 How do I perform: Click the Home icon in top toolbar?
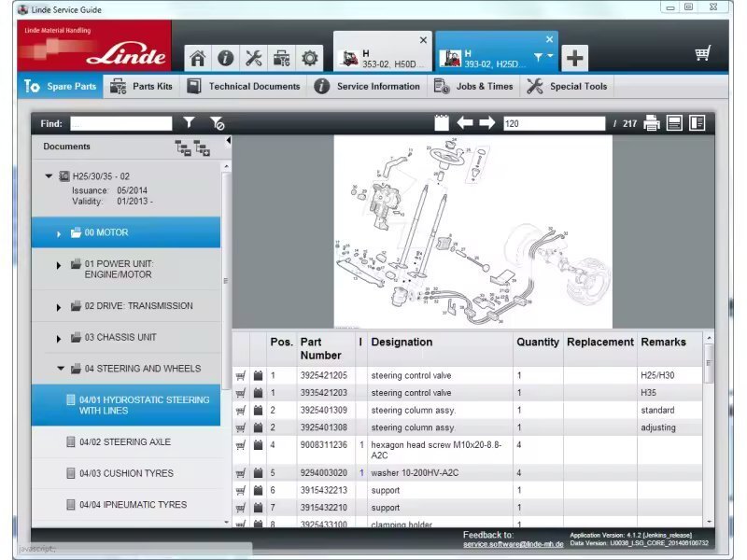197,58
